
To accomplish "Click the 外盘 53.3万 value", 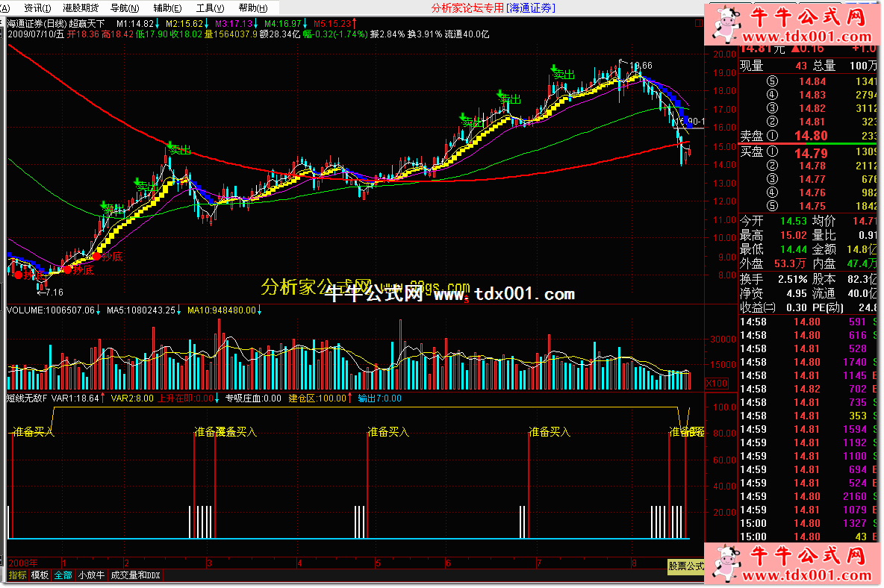I will click(789, 263).
